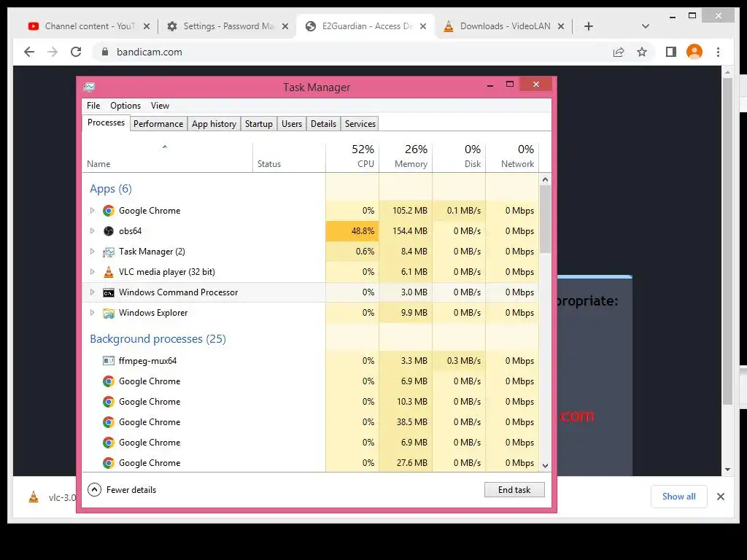This screenshot has height=560, width=747.
Task: Click the padlock site info icon
Action: (105, 52)
